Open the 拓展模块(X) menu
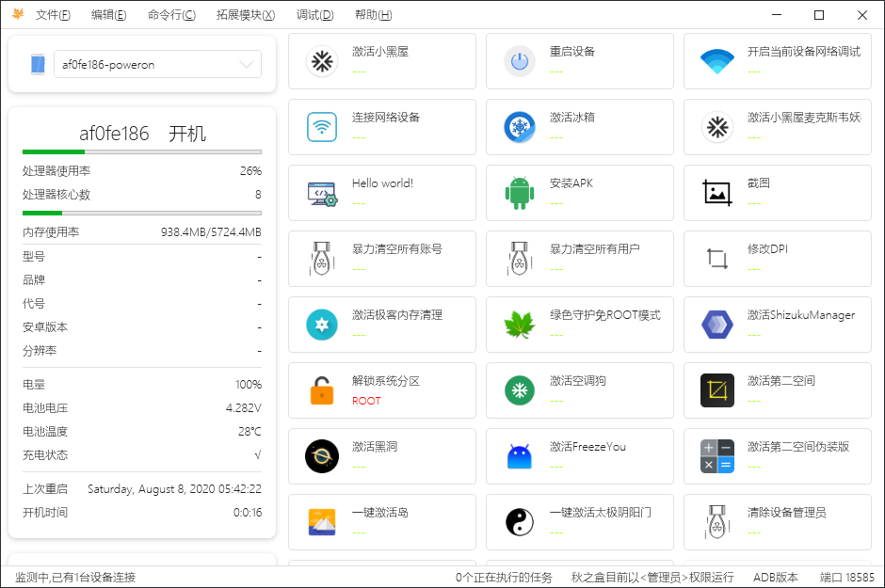 245,15
